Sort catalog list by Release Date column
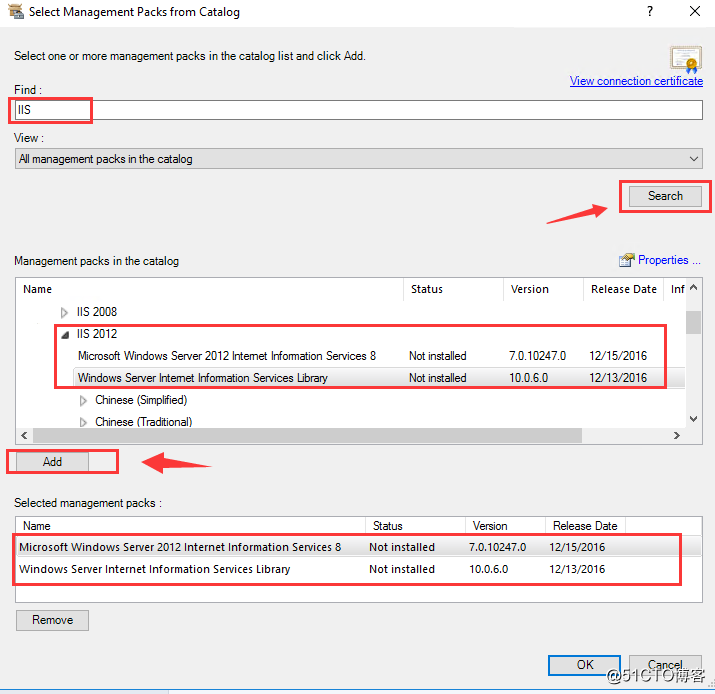The width and height of the screenshot is (715, 694). tap(623, 289)
